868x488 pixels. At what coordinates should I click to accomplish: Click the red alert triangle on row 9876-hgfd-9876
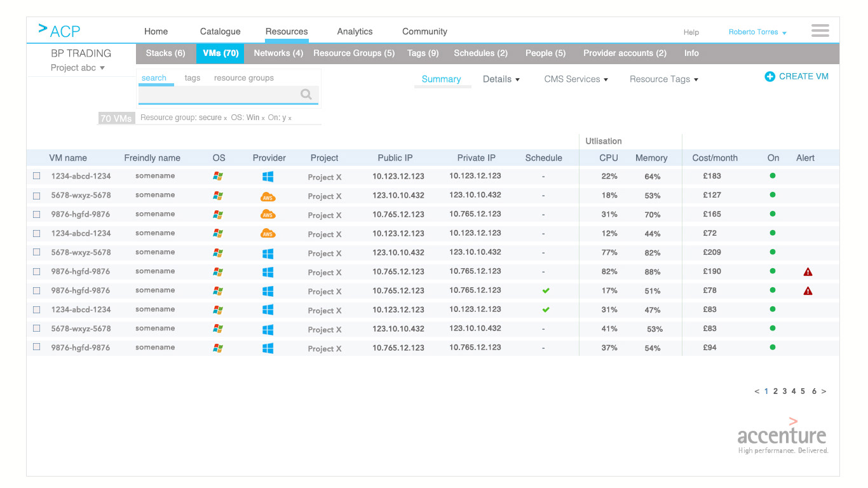point(808,271)
